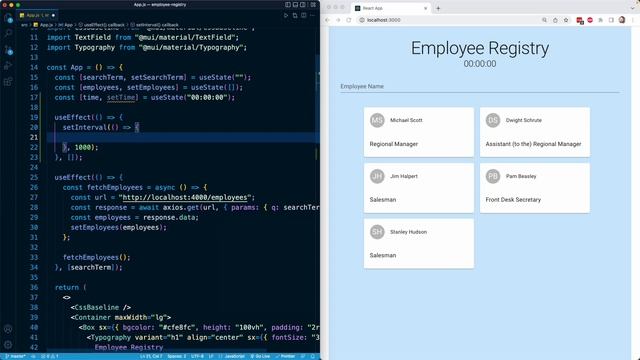Image resolution: width=640 pixels, height=360 pixels.
Task: Click App.js in the breadcrumb path
Action: tap(44, 25)
